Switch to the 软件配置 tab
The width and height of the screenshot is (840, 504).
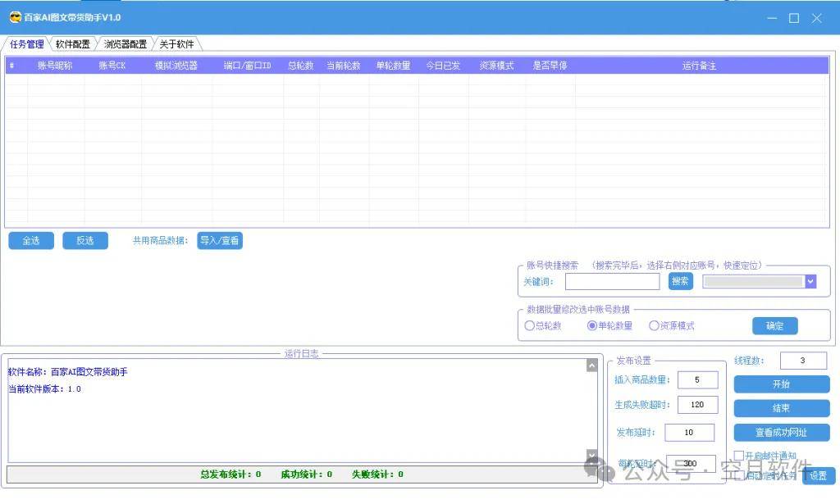coord(73,44)
